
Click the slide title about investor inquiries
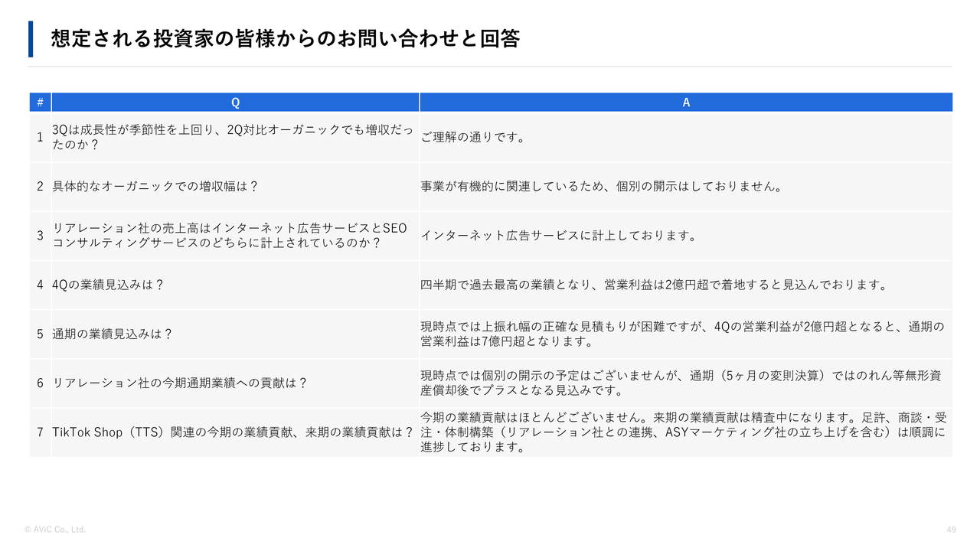285,39
